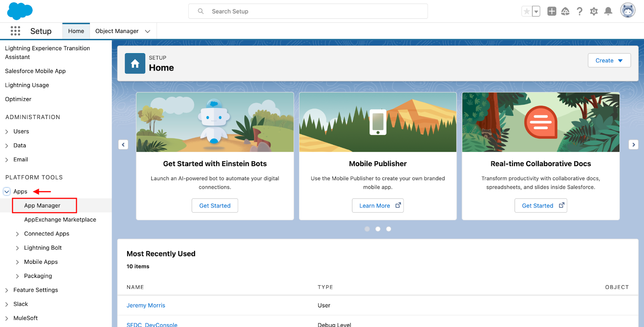Expand the Connected Apps node
This screenshot has height=327, width=644.
coord(17,234)
